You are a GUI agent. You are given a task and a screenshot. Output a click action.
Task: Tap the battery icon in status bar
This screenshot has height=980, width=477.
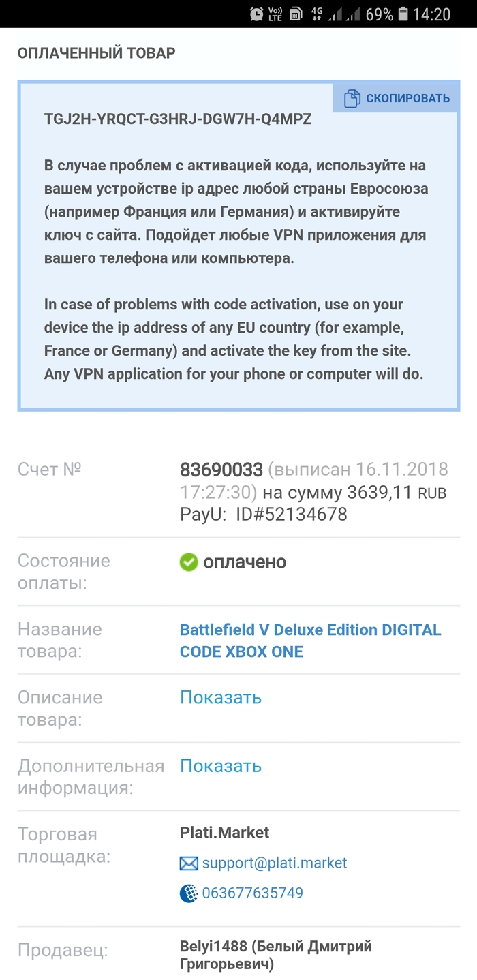point(403,14)
